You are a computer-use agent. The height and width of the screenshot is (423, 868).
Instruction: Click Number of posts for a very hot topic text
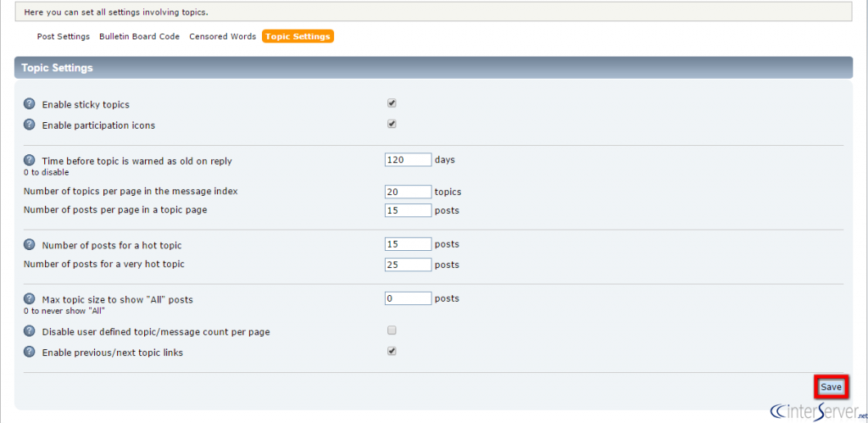104,264
